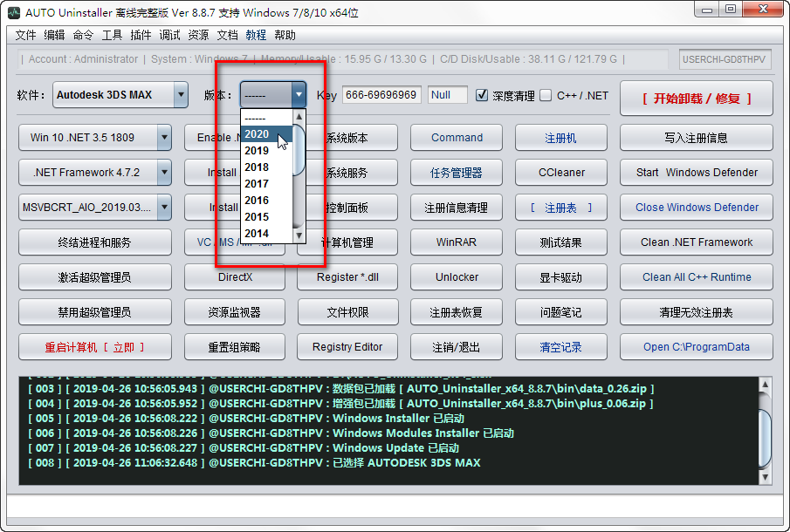Open the .NET Framework 4.7.2 dropdown
790x532 pixels.
point(164,172)
